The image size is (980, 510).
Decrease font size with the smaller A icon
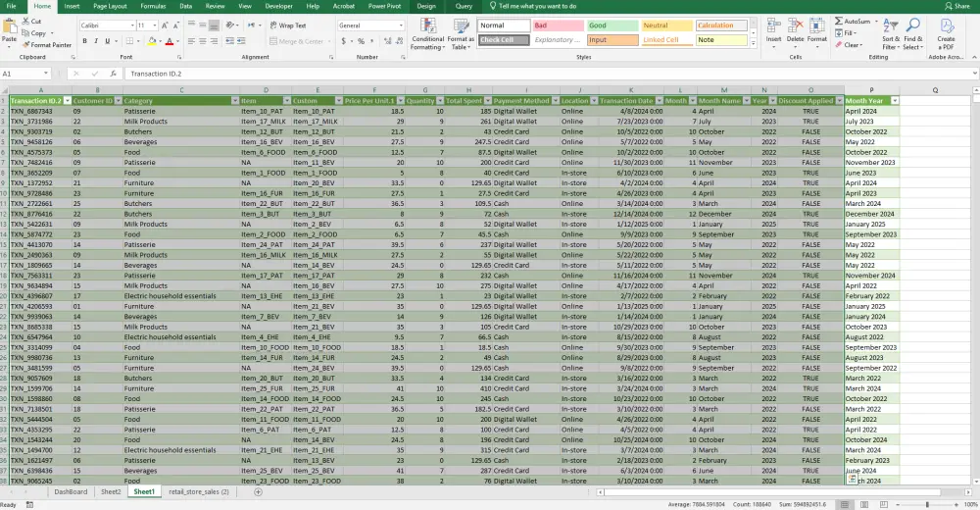pos(175,25)
